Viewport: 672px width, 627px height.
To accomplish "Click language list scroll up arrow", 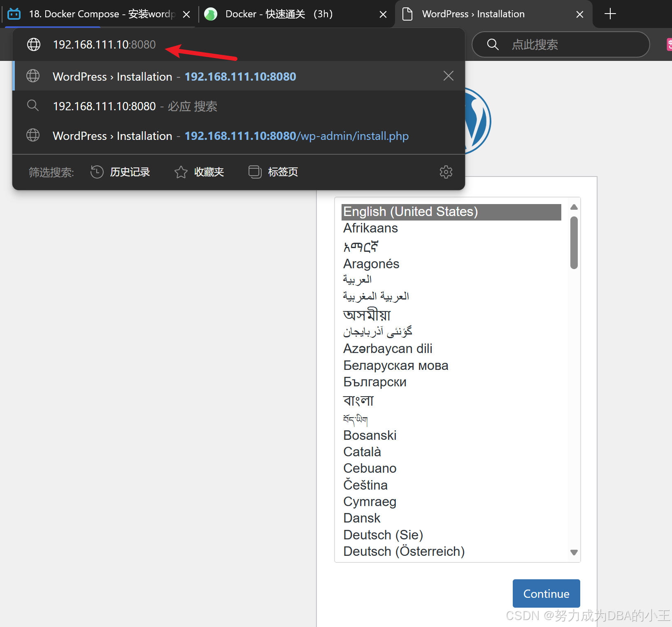I will point(574,207).
